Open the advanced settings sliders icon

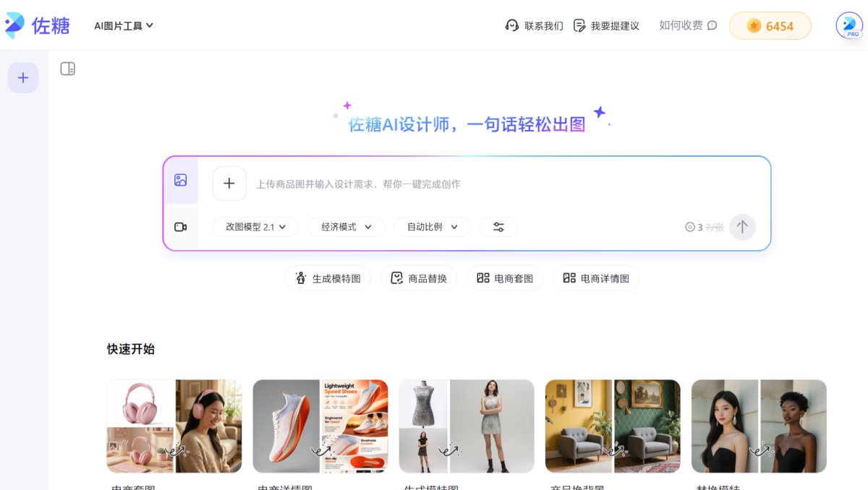point(498,227)
